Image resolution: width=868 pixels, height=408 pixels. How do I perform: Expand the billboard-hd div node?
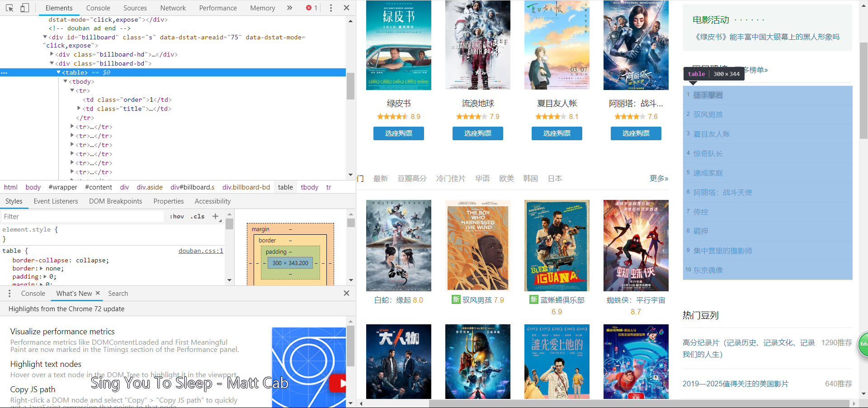point(52,54)
